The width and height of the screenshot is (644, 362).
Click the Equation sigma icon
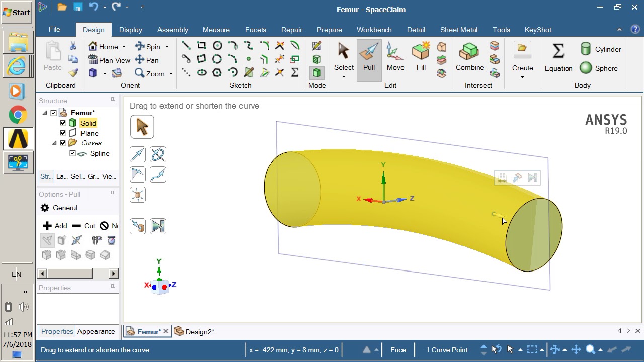coord(558,51)
